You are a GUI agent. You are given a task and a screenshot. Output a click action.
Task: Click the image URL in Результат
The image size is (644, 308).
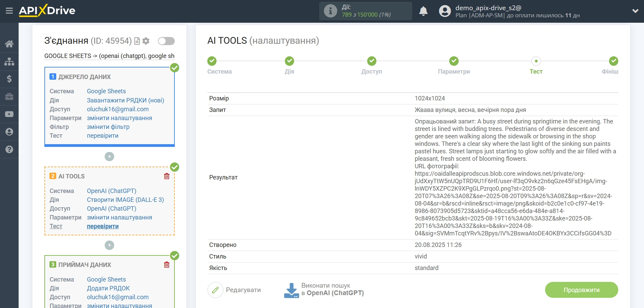pyautogui.click(x=513, y=204)
